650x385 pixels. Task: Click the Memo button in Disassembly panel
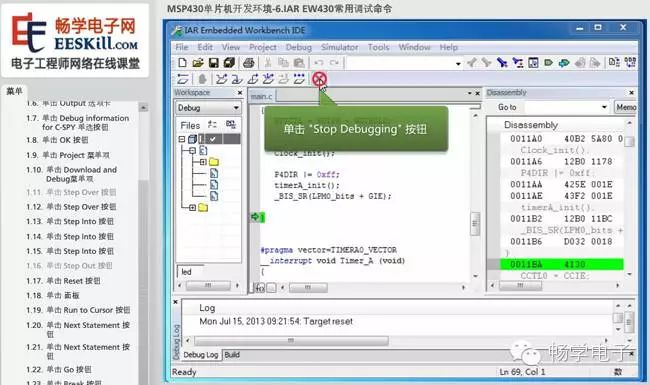[x=626, y=107]
